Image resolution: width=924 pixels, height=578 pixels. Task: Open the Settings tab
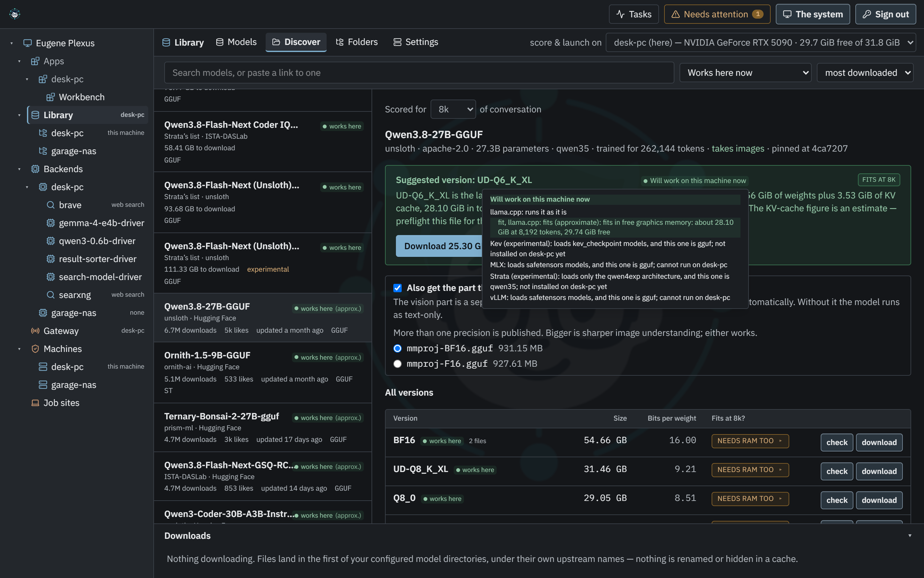416,42
